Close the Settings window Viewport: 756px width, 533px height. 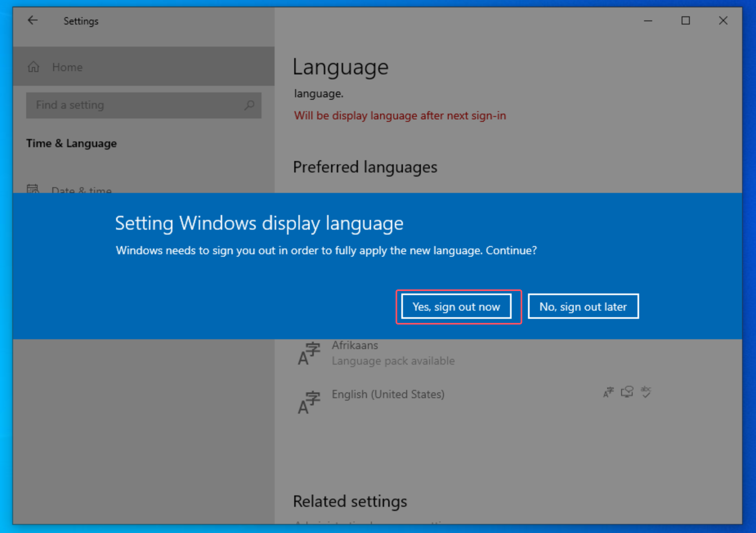(723, 20)
